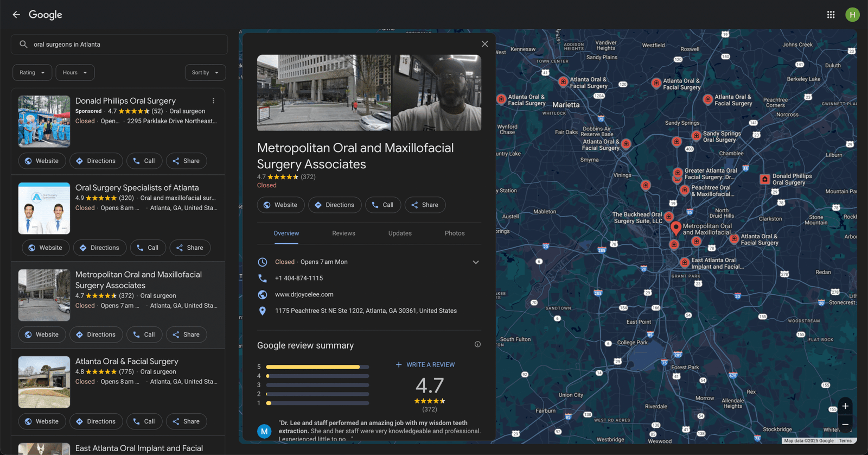Image resolution: width=868 pixels, height=455 pixels.
Task: Open the three-dot menu for Donald Phillips listing
Action: (213, 101)
